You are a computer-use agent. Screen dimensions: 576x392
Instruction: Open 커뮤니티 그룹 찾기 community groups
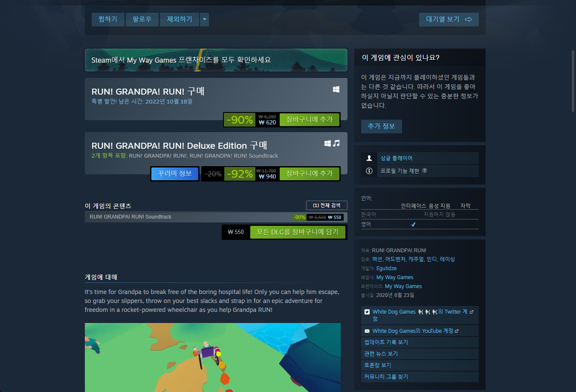pos(420,377)
